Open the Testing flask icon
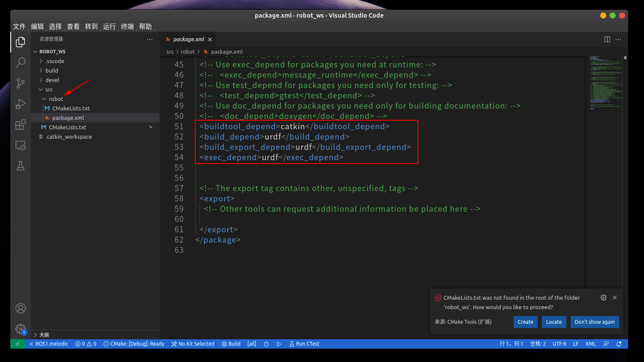Image resolution: width=644 pixels, height=362 pixels. click(x=21, y=166)
